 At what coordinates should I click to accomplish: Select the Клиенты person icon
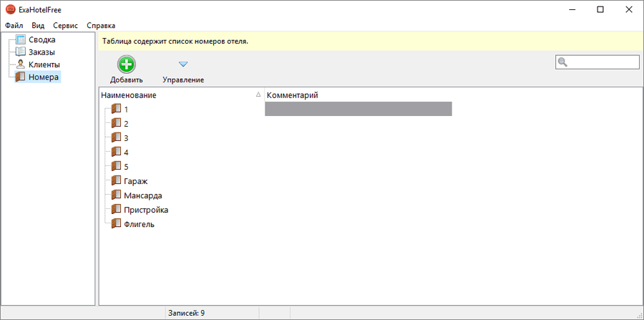tap(20, 64)
